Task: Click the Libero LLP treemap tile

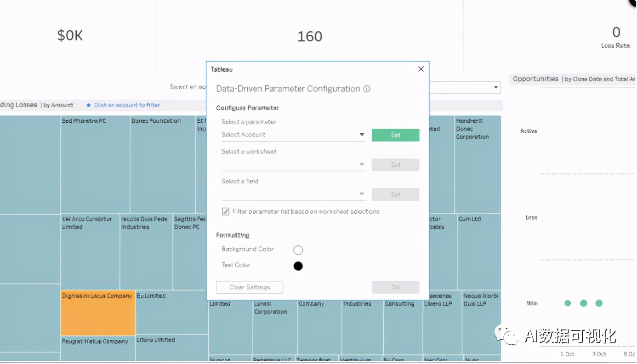Action: coord(442,322)
